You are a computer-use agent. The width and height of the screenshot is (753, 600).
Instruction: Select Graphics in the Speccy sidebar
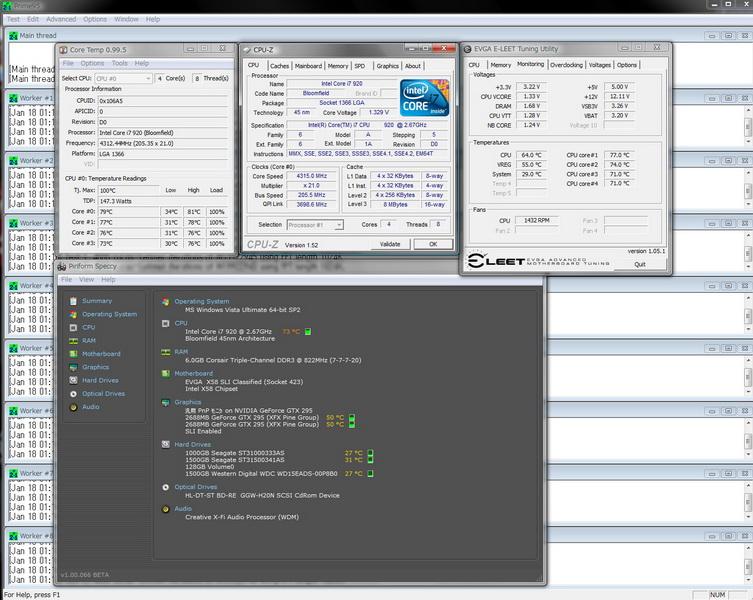95,367
